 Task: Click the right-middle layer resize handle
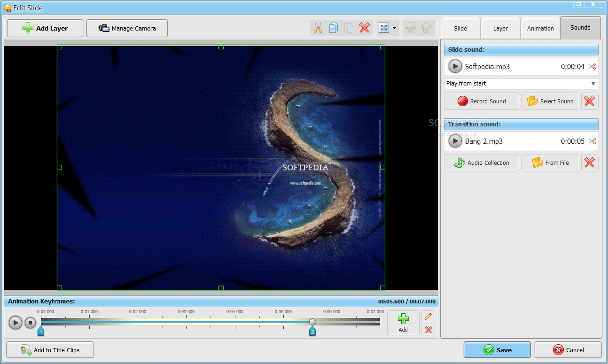[382, 167]
